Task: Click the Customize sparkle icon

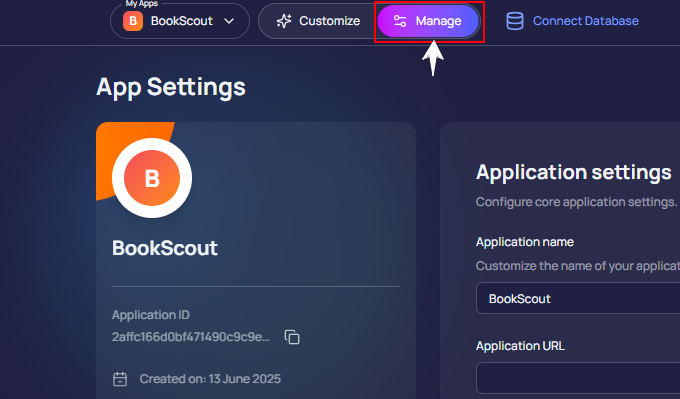Action: [284, 21]
